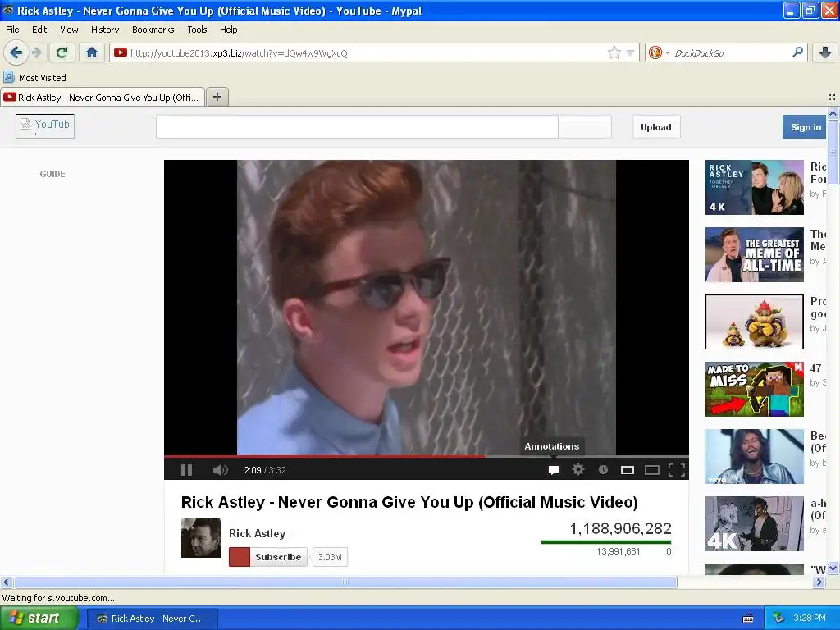Toggle annotations speech bubble icon
The image size is (840, 630).
554,470
